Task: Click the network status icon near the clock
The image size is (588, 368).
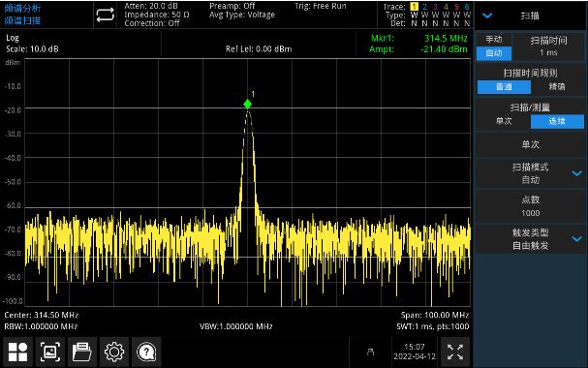Action: [370, 352]
